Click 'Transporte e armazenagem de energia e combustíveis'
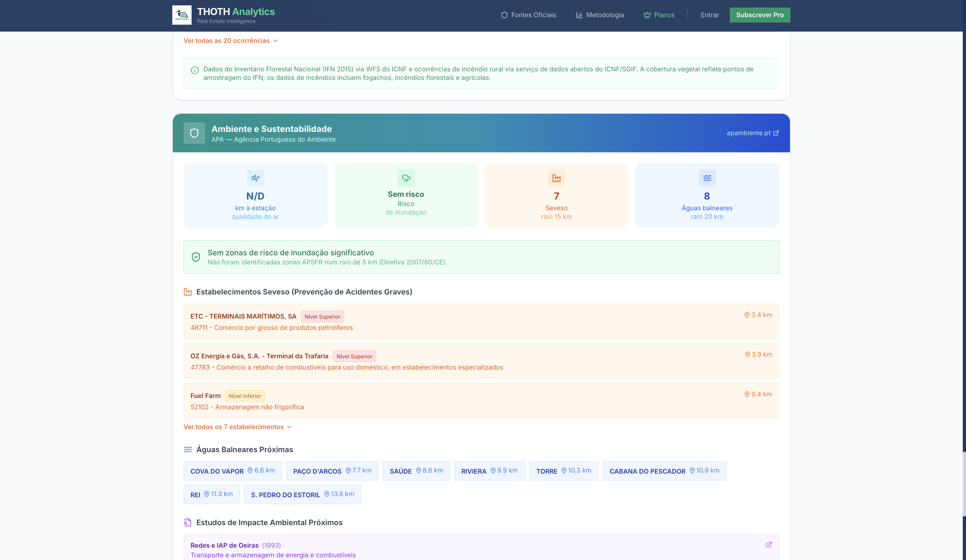 coord(273,555)
